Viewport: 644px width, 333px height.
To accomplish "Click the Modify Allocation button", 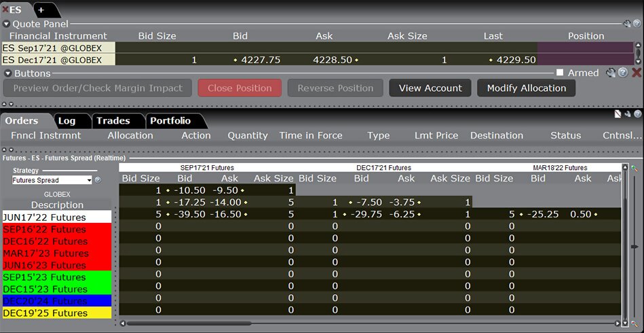I will 527,88.
